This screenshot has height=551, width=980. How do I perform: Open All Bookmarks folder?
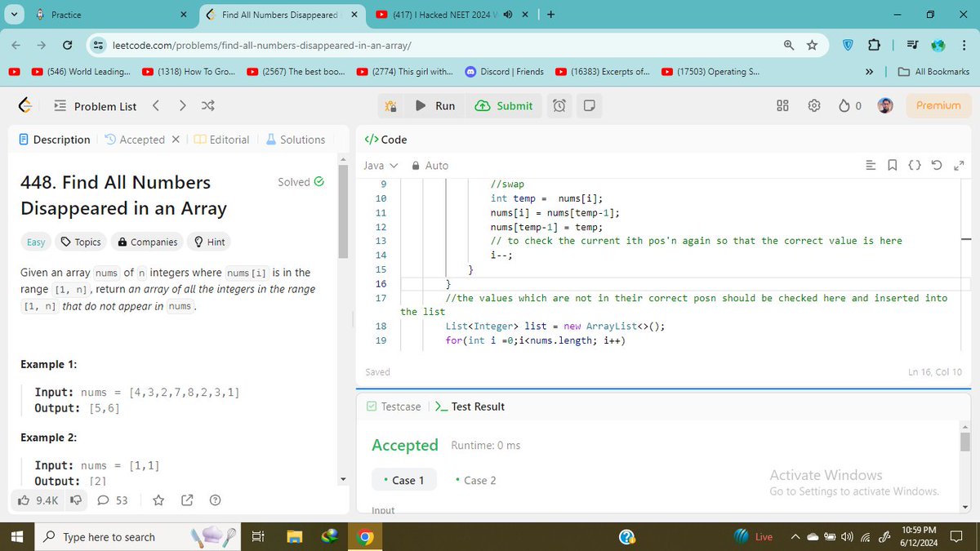click(933, 72)
